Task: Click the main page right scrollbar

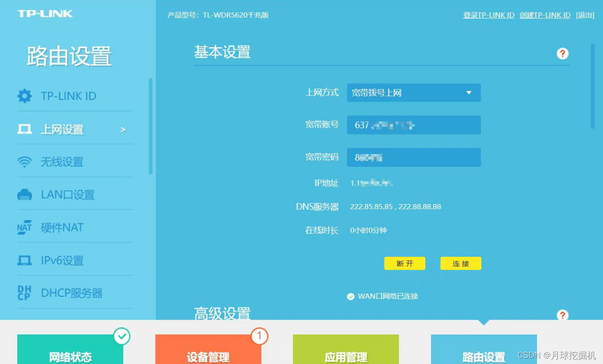Action: coord(593,86)
